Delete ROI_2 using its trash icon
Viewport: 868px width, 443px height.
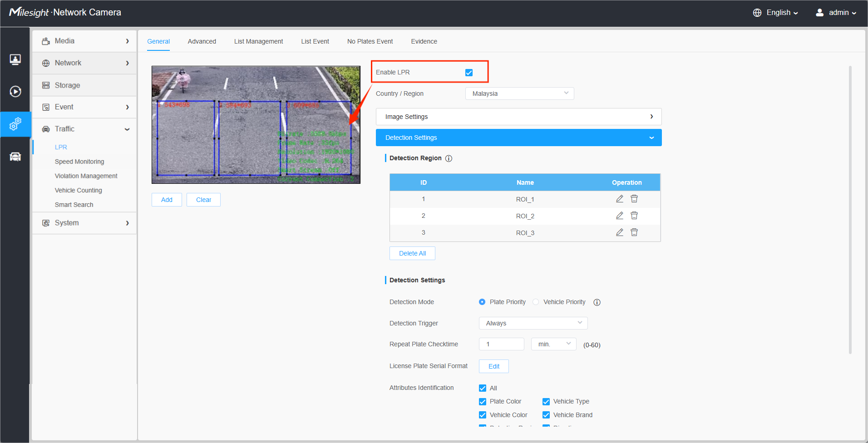coord(634,216)
